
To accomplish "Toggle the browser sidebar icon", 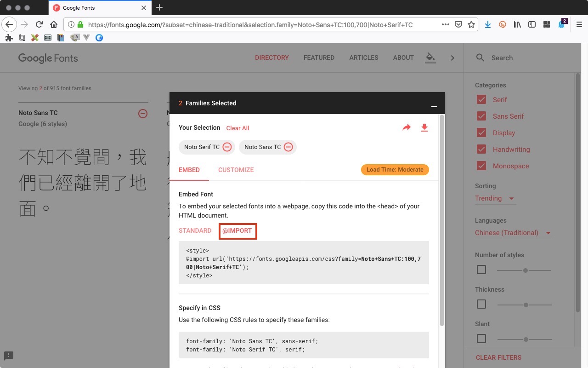I will point(532,24).
